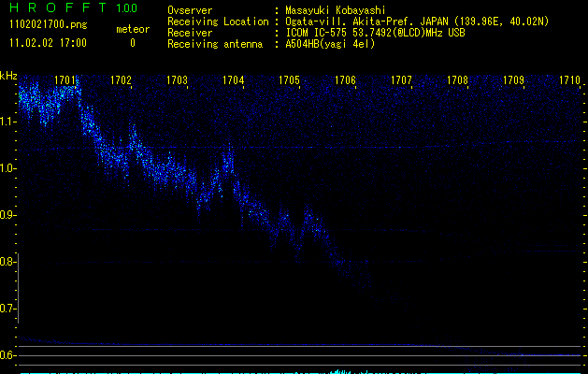588x374 pixels.
Task: Click the 0.8 kHz frequency label
Action: click(7, 262)
